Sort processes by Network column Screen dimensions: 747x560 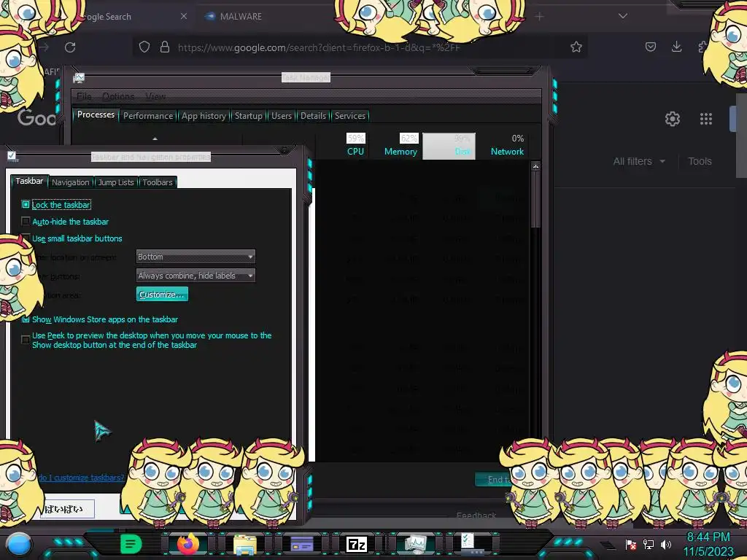point(507,145)
